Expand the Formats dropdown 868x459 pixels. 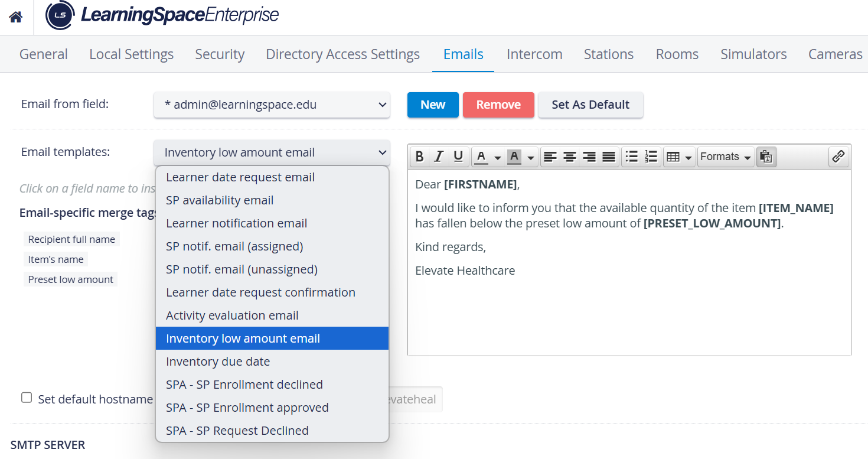726,157
